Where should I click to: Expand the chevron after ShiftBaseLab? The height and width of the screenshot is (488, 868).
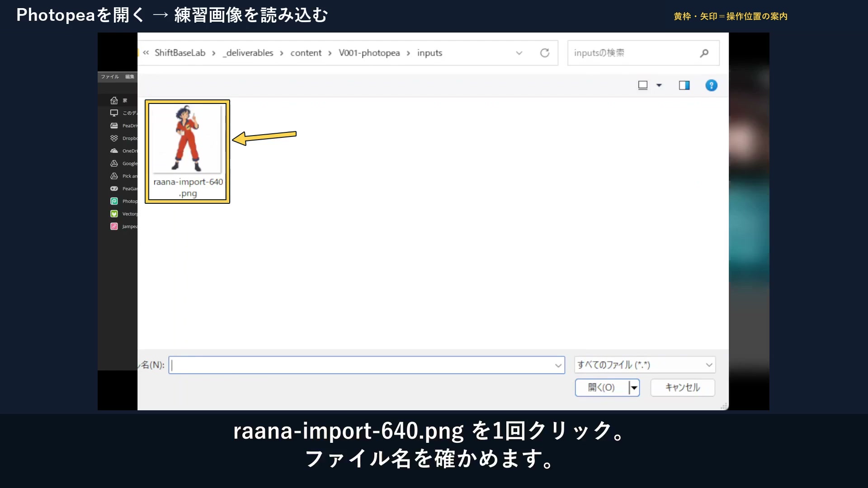coord(214,53)
